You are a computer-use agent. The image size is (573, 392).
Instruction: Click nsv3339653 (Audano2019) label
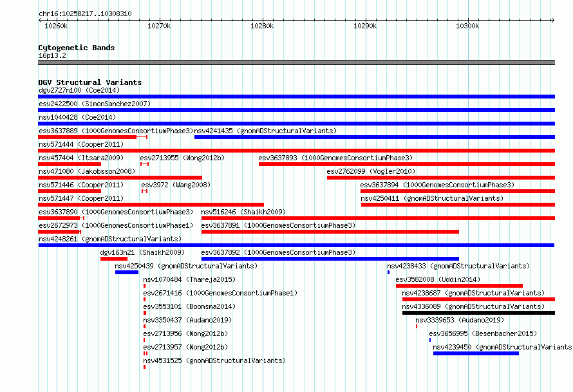coord(460,320)
